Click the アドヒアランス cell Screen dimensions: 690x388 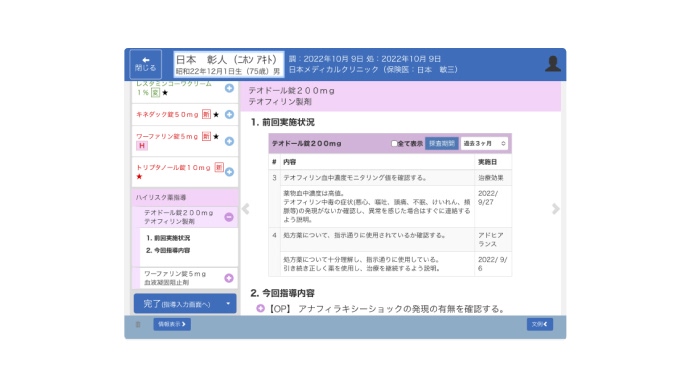click(493, 239)
